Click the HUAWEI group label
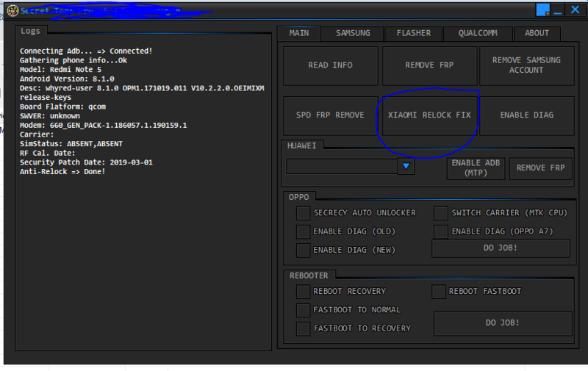Image resolution: width=588 pixels, height=371 pixels. pos(302,145)
